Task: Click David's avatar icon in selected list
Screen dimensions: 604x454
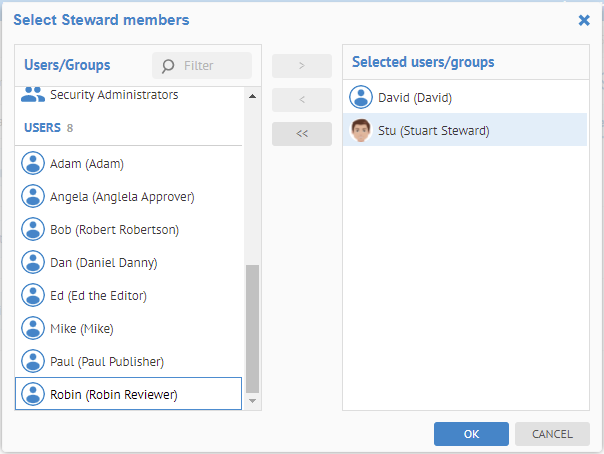Action: 360,97
